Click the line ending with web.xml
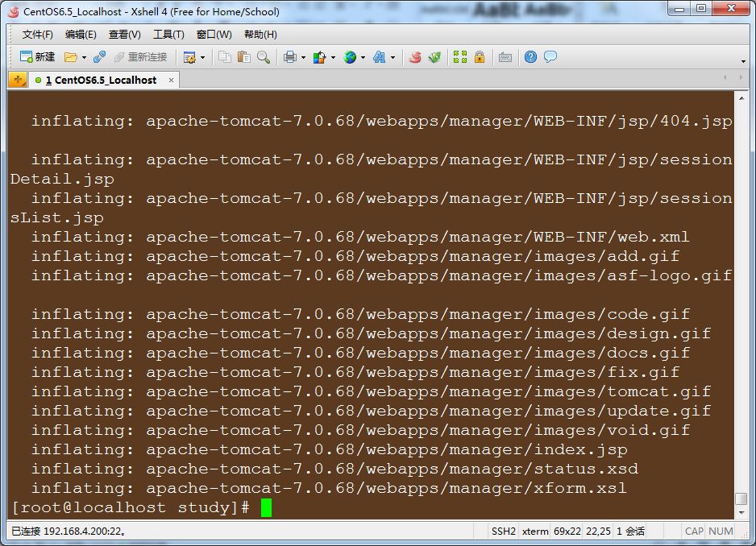The image size is (756, 546). click(360, 237)
